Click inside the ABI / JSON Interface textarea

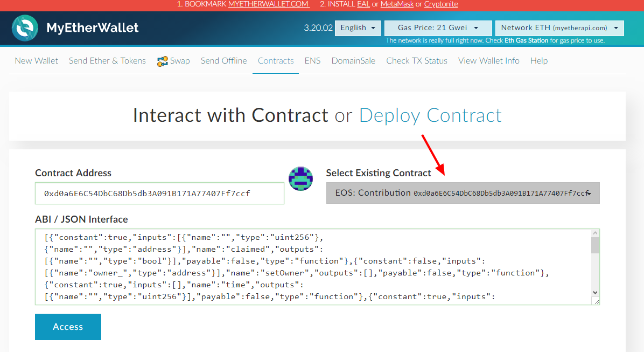tap(313, 267)
